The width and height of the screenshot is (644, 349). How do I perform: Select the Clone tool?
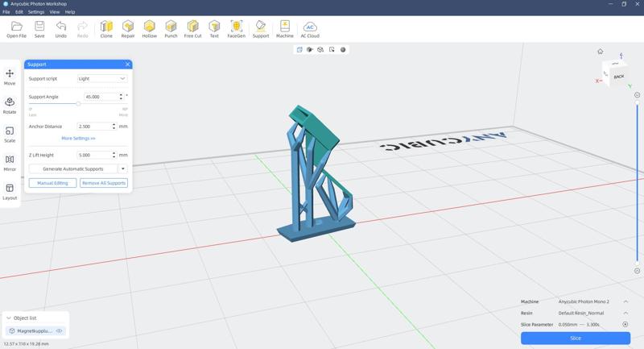106,29
